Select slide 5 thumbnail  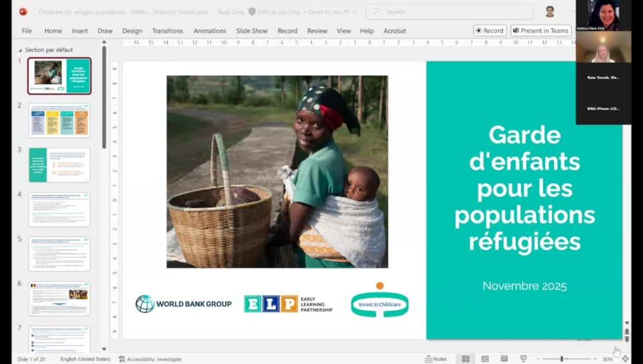(x=59, y=254)
